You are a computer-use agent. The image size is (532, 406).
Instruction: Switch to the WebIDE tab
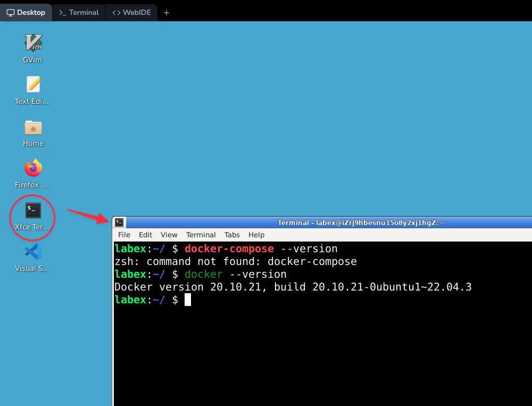[132, 12]
